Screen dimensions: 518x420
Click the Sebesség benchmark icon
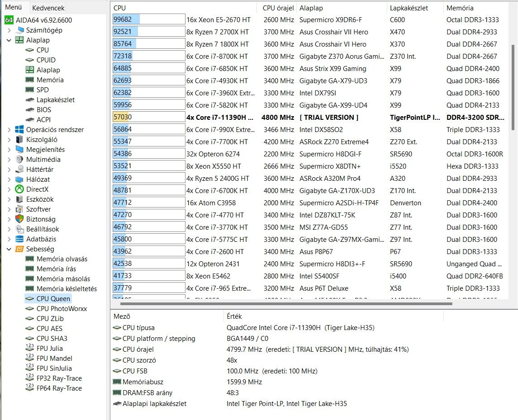click(19, 249)
